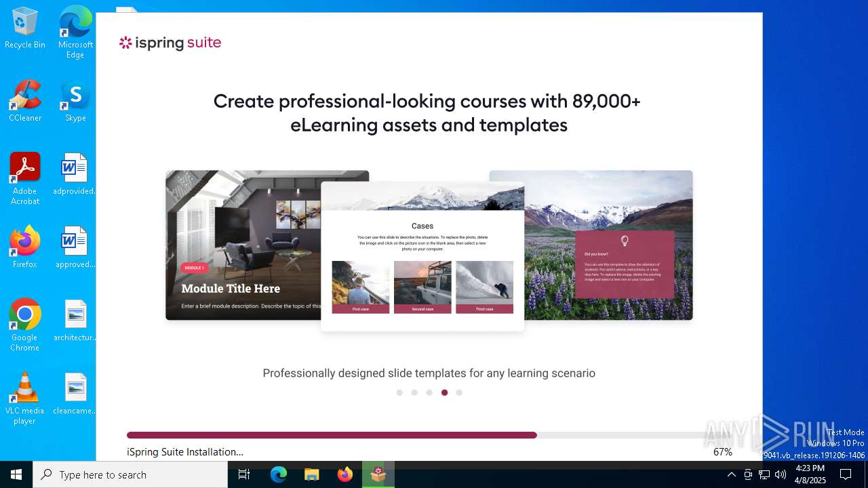Image resolution: width=868 pixels, height=488 pixels.
Task: Click the Cases slide template thumbnail
Action: coord(422,256)
